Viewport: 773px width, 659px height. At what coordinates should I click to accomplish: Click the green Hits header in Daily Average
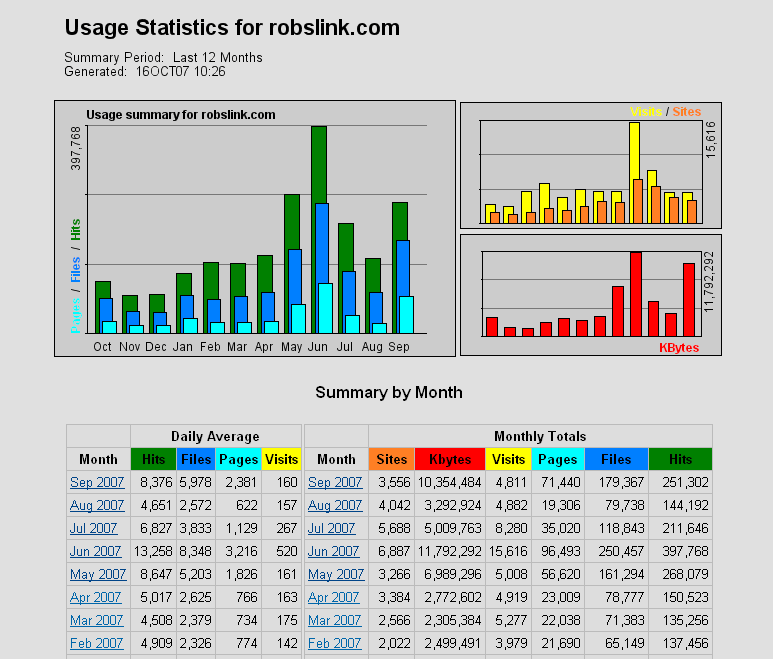click(153, 459)
